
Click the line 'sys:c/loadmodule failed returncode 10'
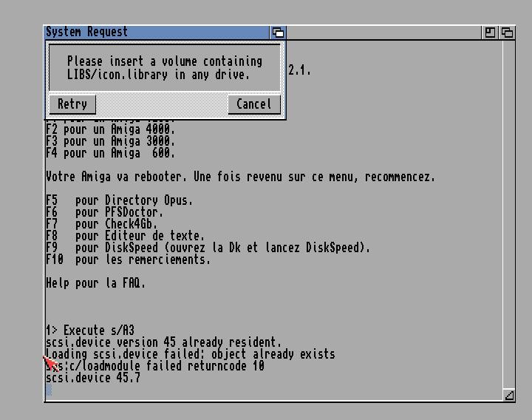155,366
